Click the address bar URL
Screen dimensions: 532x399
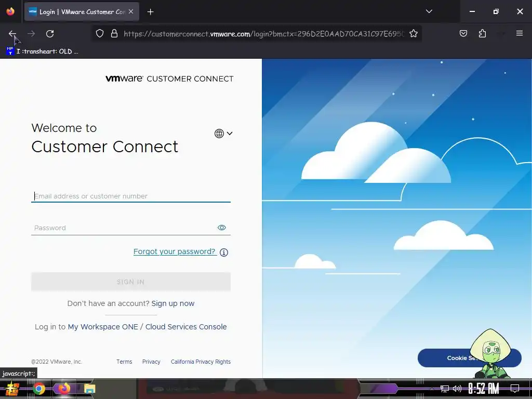click(x=263, y=34)
